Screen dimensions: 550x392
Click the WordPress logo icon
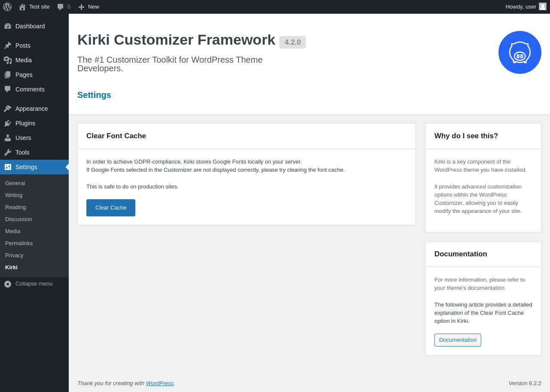click(7, 7)
